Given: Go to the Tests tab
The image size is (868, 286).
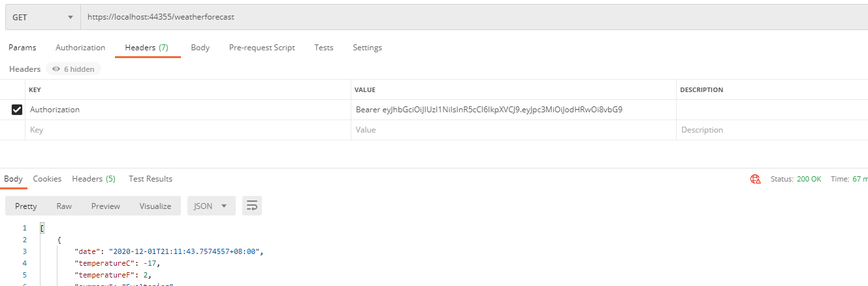Looking at the screenshot, I should (324, 48).
